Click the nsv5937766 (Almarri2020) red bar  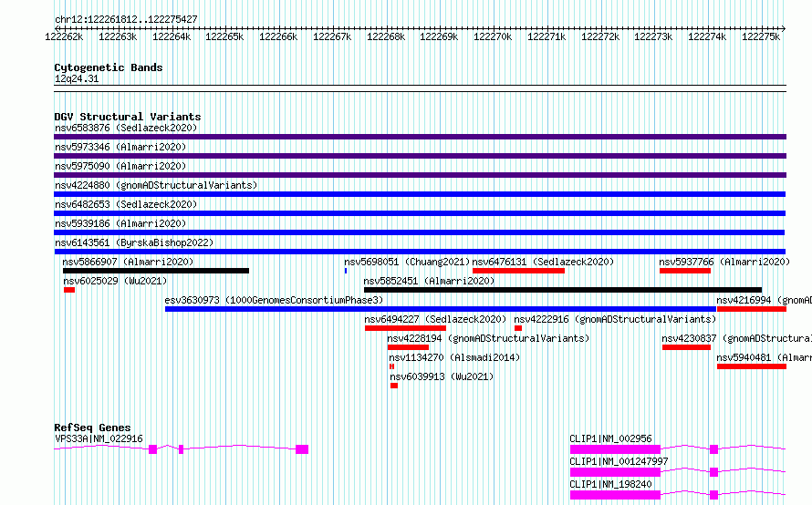685,271
